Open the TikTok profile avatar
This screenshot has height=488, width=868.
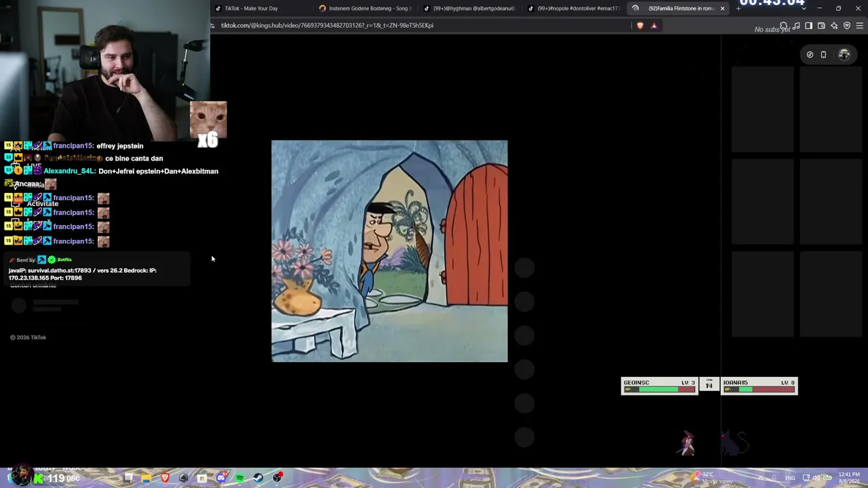[844, 55]
